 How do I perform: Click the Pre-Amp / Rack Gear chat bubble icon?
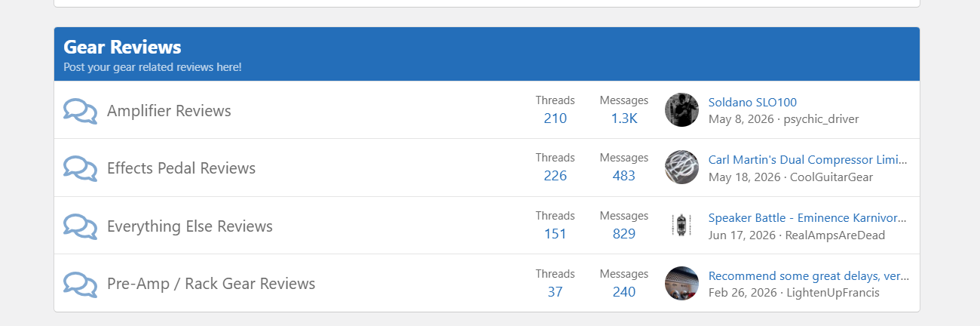[81, 284]
